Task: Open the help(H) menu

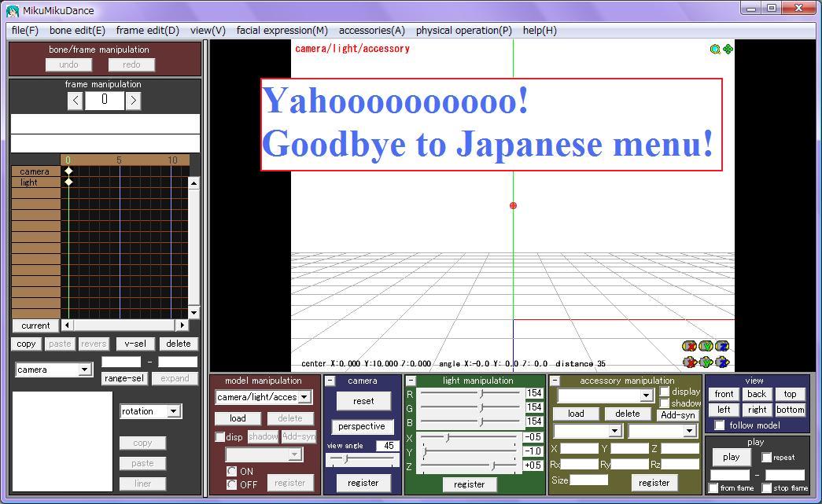Action: coord(540,31)
